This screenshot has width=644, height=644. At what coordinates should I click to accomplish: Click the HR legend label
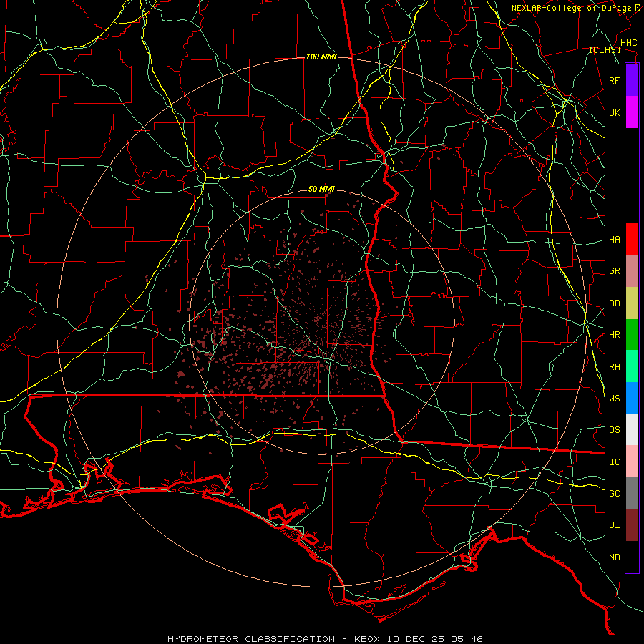(614, 335)
